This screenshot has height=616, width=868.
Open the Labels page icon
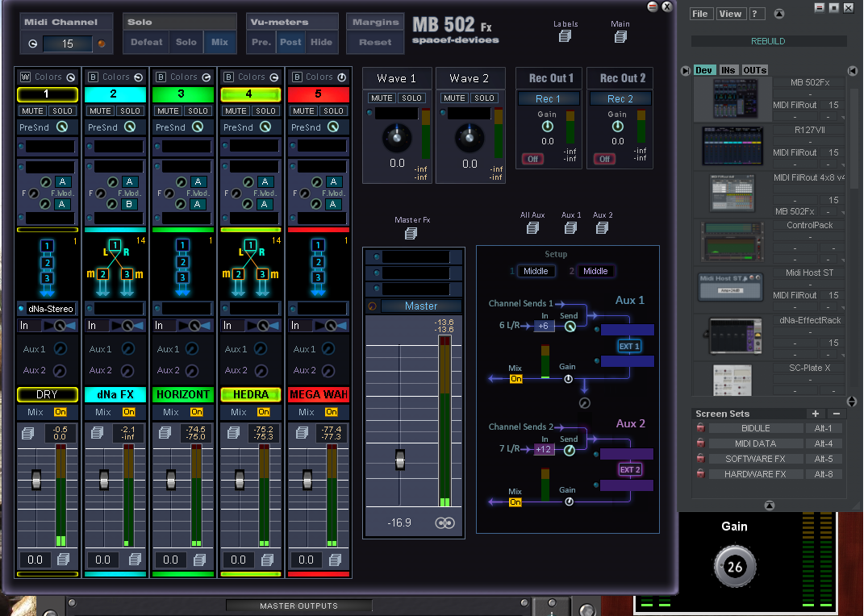pos(565,36)
